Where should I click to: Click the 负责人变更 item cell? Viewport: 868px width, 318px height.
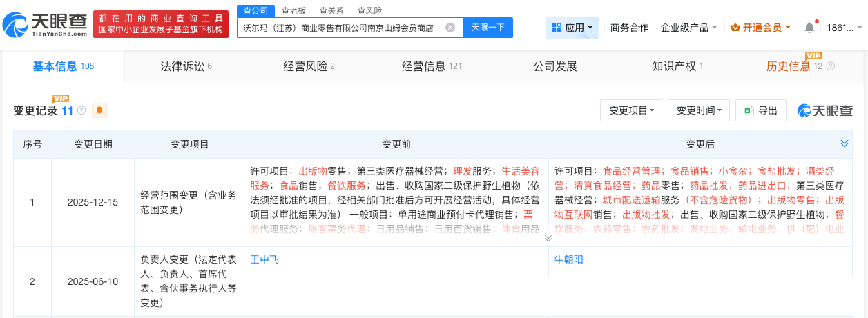(x=189, y=281)
